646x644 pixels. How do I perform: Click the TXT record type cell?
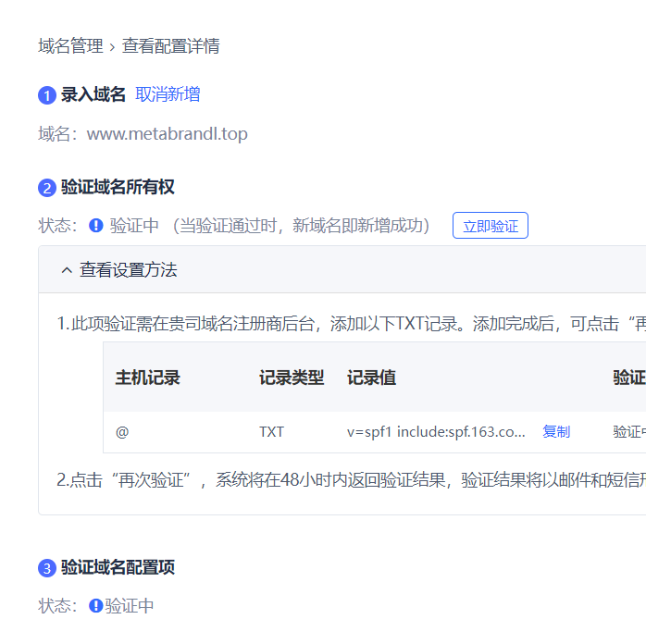click(x=272, y=432)
